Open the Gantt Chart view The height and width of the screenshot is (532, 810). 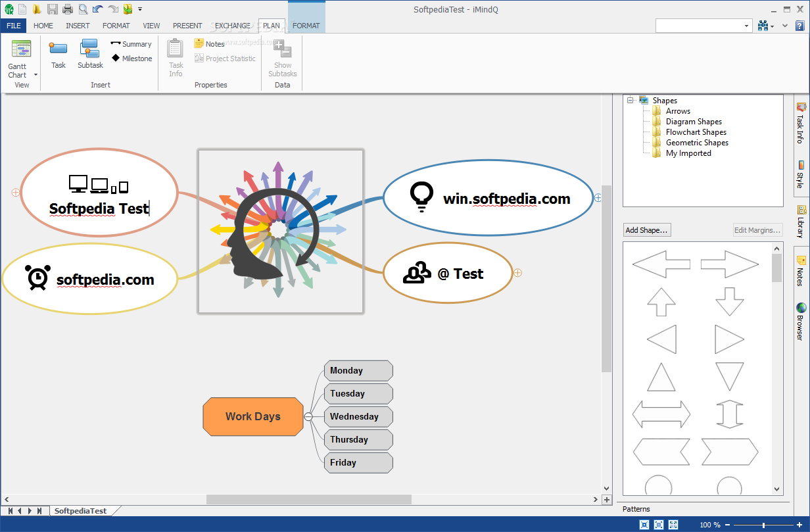21,59
